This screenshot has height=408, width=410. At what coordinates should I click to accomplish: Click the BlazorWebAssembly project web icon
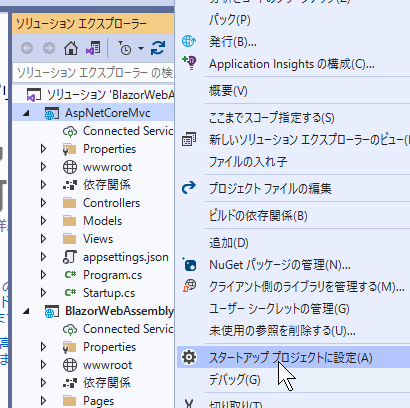[52, 311]
